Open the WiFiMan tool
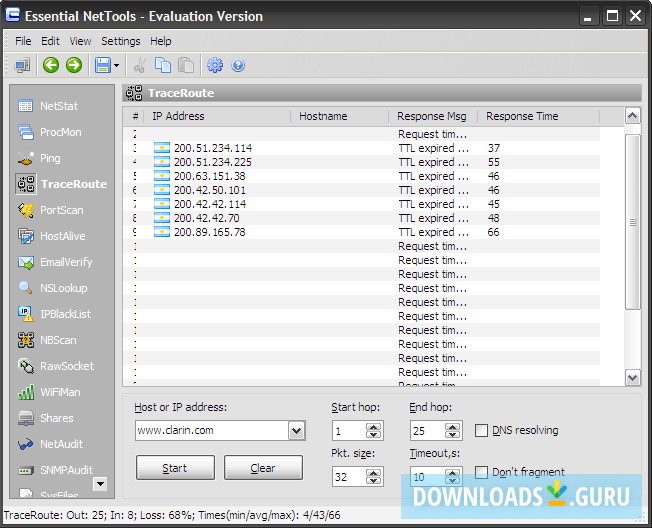 coord(49,392)
